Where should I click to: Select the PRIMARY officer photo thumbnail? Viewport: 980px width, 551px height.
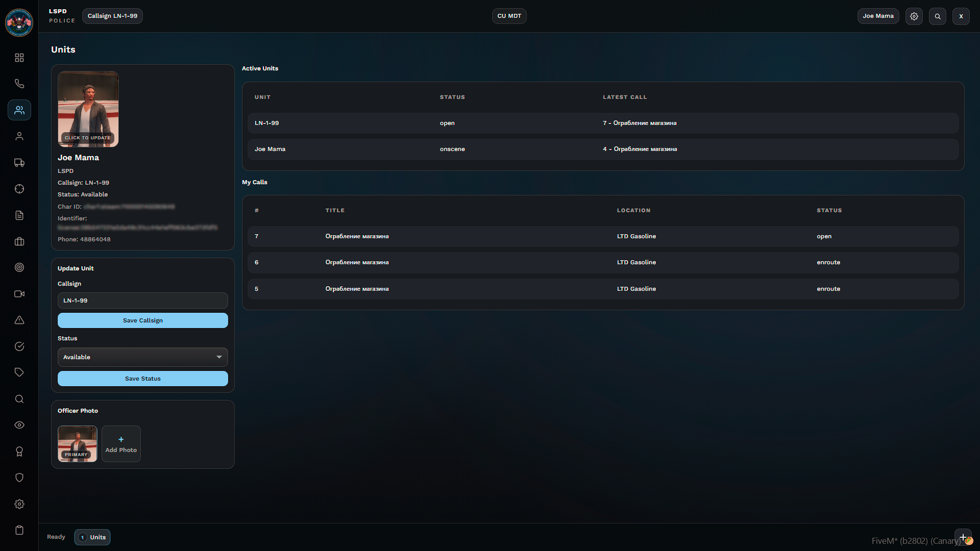[77, 444]
